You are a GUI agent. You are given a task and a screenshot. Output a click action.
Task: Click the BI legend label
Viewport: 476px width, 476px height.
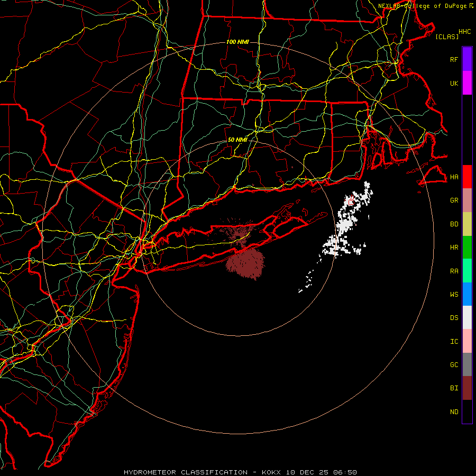click(454, 388)
